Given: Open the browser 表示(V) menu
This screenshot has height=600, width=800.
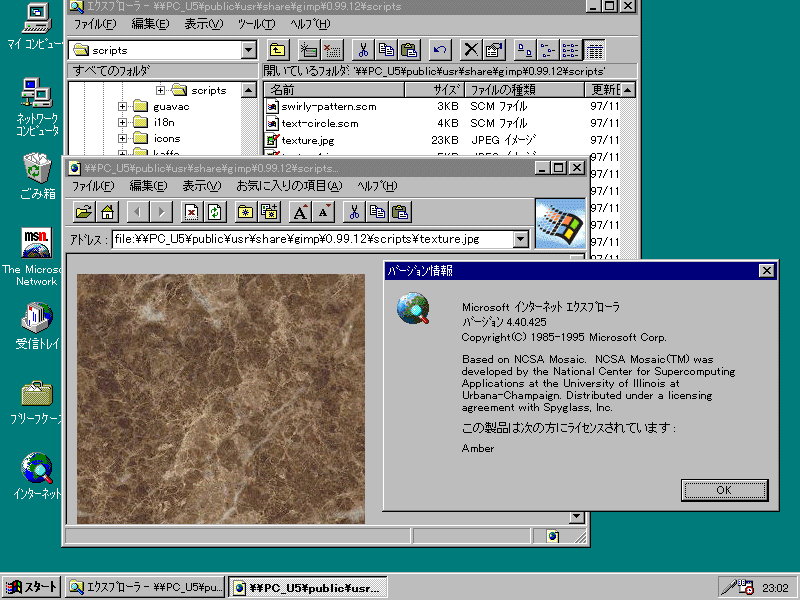Looking at the screenshot, I should [202, 186].
